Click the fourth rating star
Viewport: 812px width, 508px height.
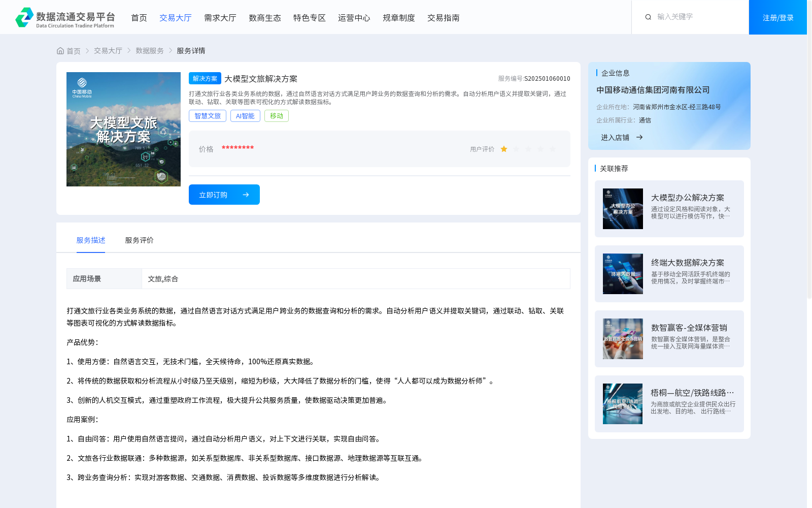[540, 149]
